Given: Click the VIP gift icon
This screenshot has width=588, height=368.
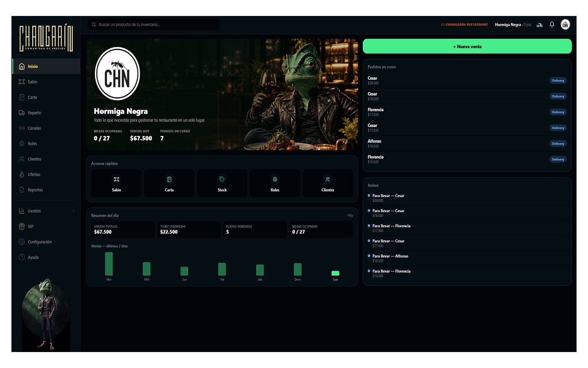Looking at the screenshot, I should click(22, 227).
